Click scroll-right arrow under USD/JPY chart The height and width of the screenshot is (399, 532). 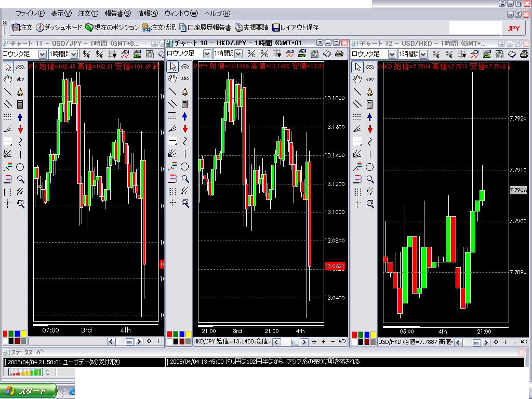click(x=139, y=342)
